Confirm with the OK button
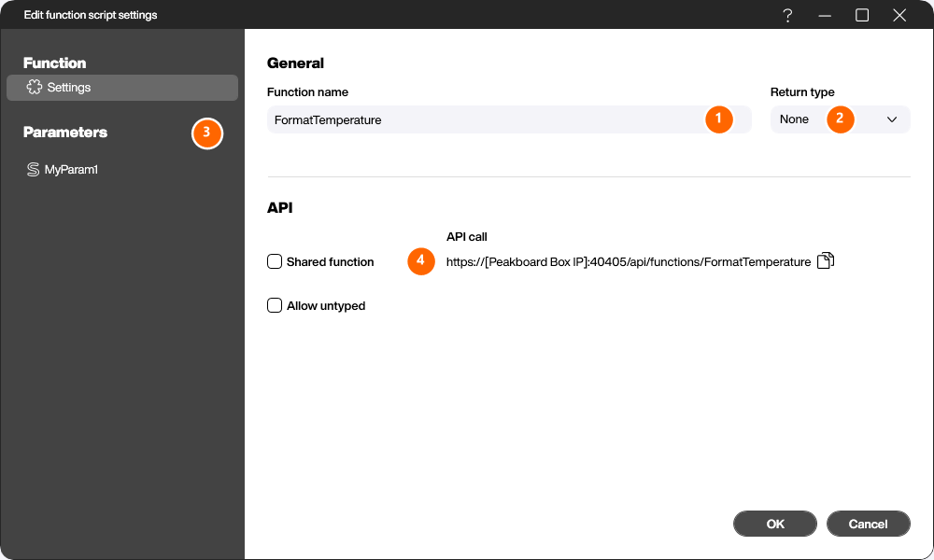This screenshot has width=934, height=560. 775,524
